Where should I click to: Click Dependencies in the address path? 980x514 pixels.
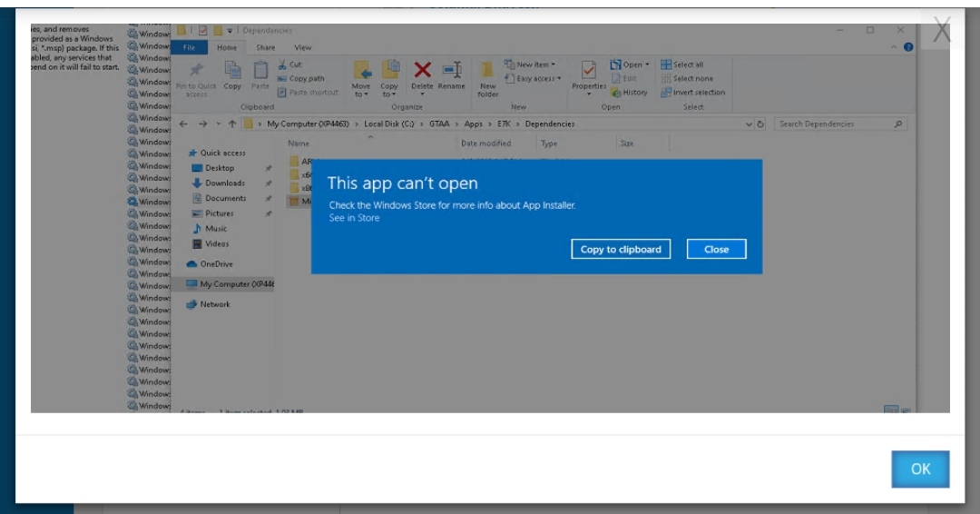(549, 124)
